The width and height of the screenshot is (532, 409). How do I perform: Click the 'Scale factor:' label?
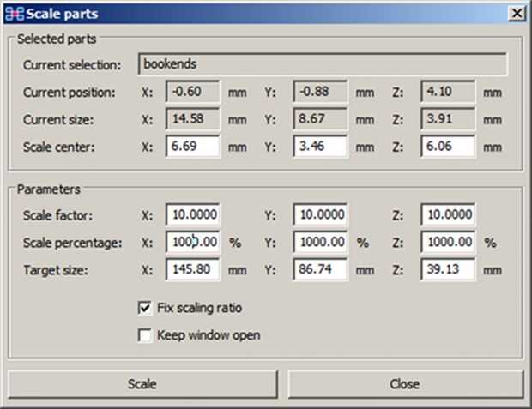pos(57,215)
